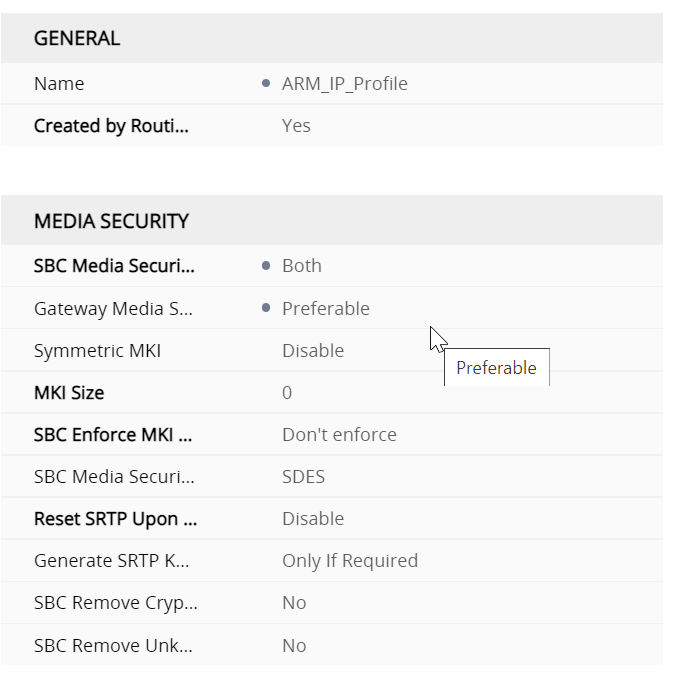The image size is (673, 673).
Task: Click Reset SRTP Upon Disable value
Action: pos(312,519)
